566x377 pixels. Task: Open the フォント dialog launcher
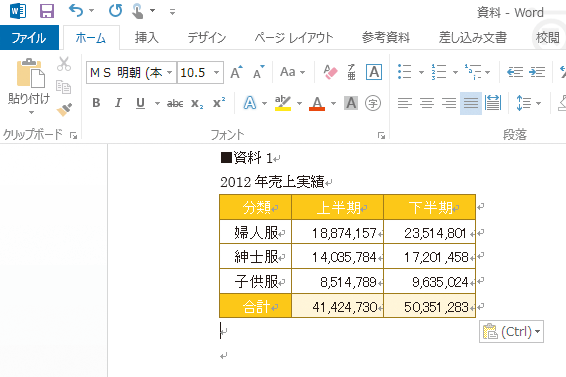(381, 135)
